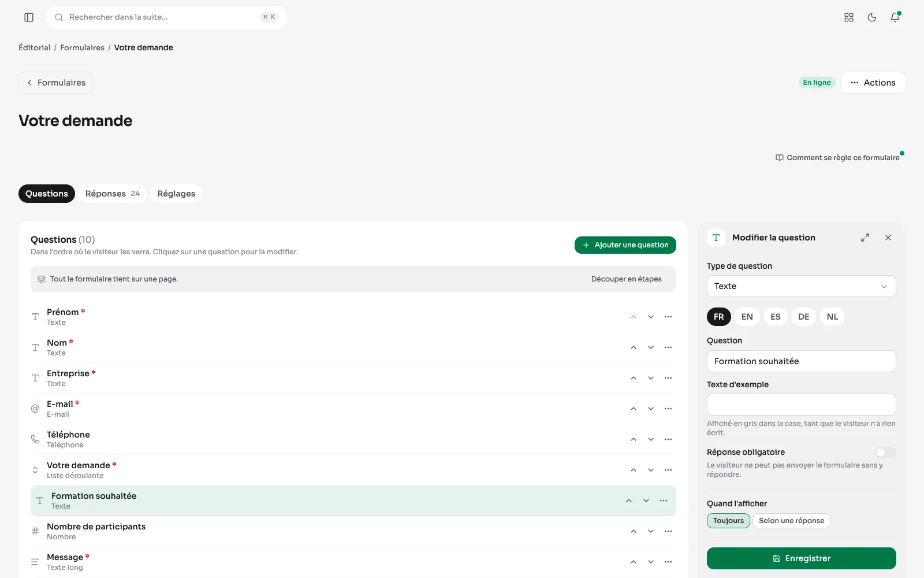Open more options for Prénom question
924x578 pixels.
coord(668,317)
